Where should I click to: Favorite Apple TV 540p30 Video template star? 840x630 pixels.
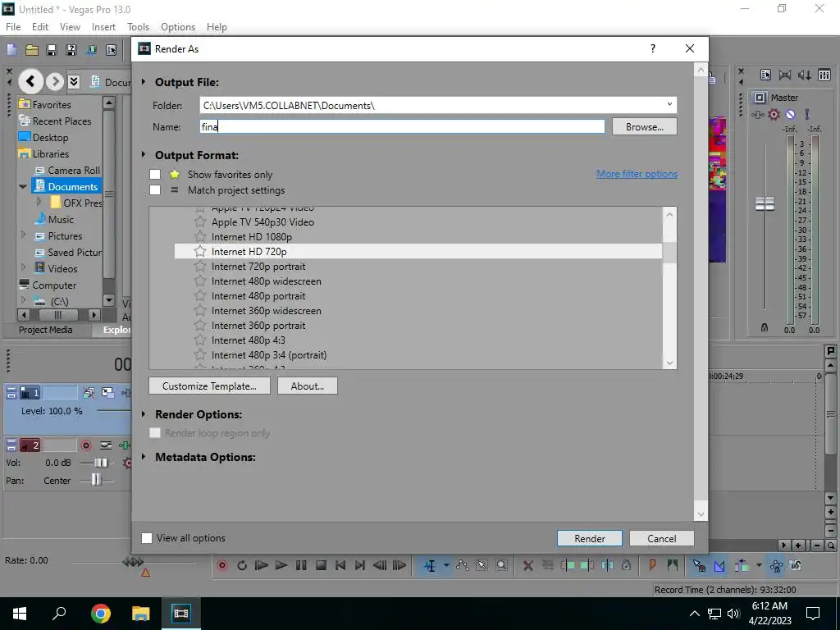tap(200, 221)
